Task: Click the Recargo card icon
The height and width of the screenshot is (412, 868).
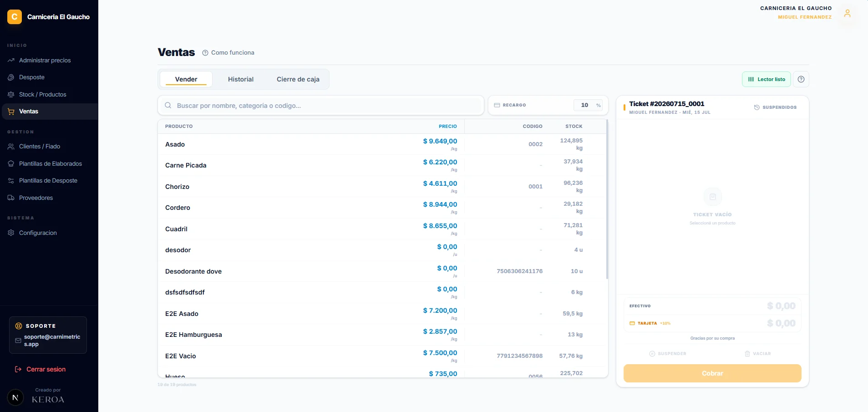Action: pyautogui.click(x=497, y=105)
